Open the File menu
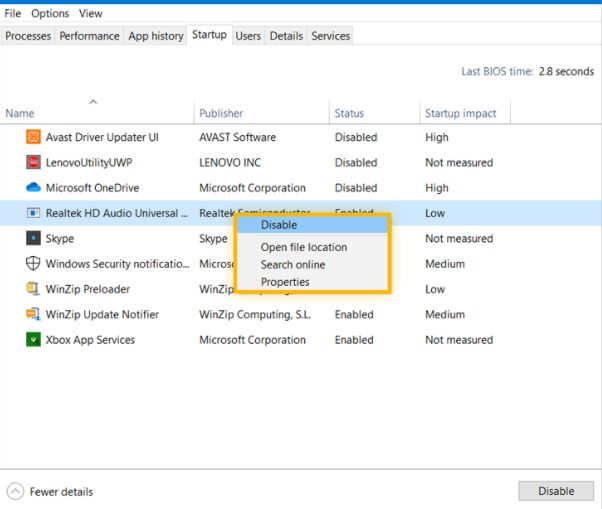The width and height of the screenshot is (602, 509). coord(13,13)
